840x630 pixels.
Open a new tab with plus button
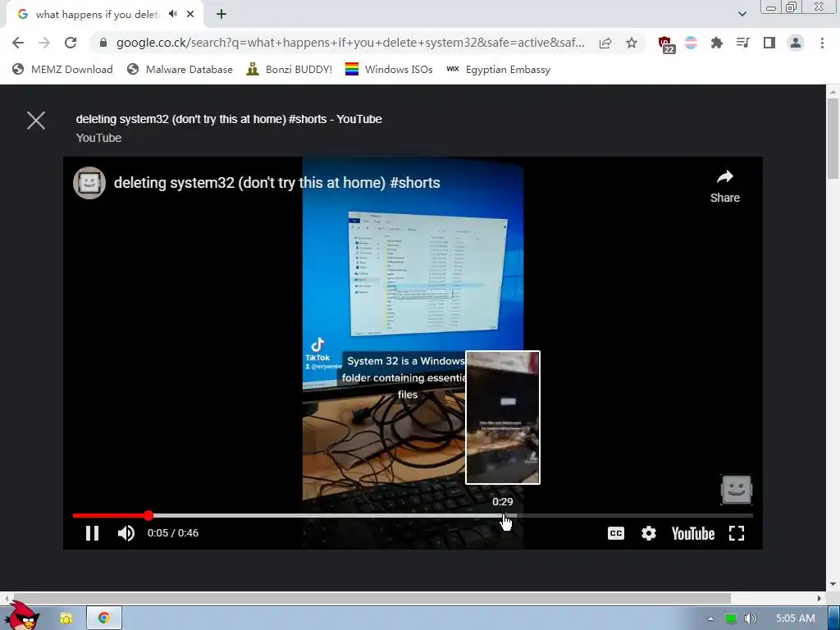pos(221,14)
